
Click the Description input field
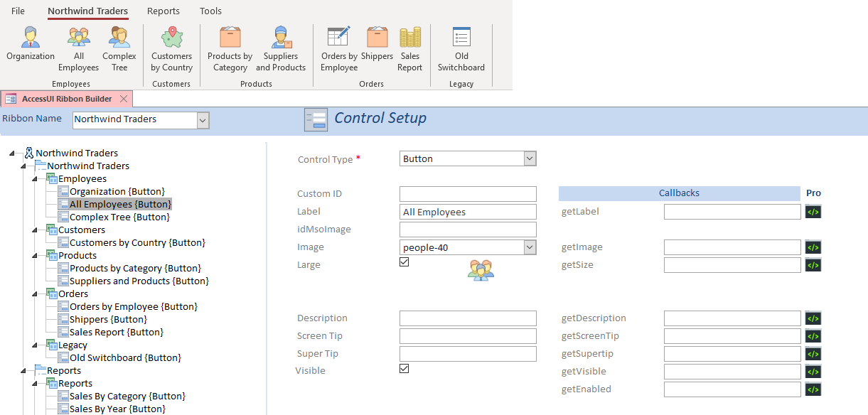(x=468, y=318)
